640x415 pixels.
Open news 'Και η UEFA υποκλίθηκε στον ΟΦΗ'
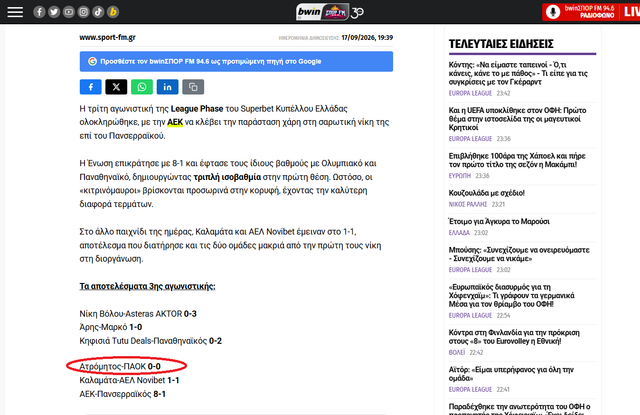[518, 119]
